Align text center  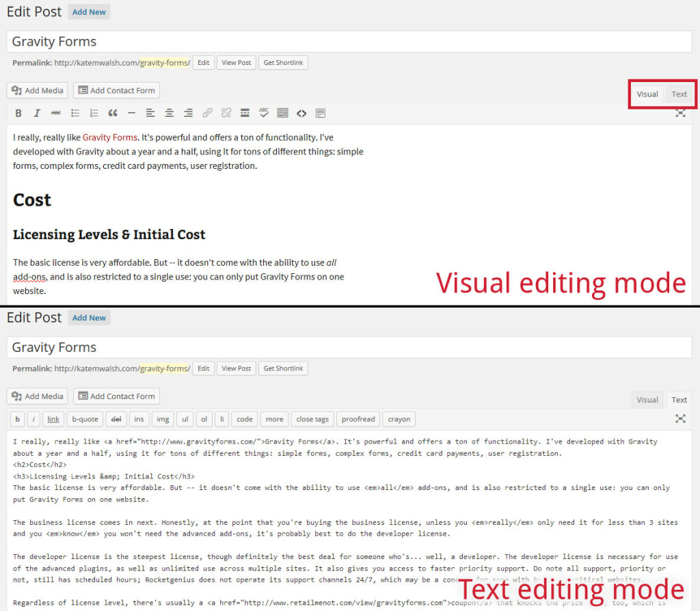[x=168, y=113]
